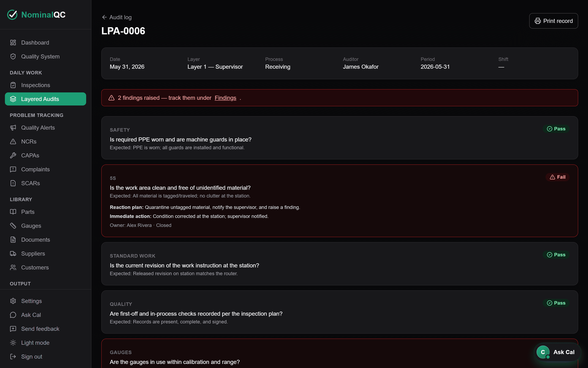Click the Sign out arrow icon
This screenshot has height=368, width=588.
click(x=13, y=356)
